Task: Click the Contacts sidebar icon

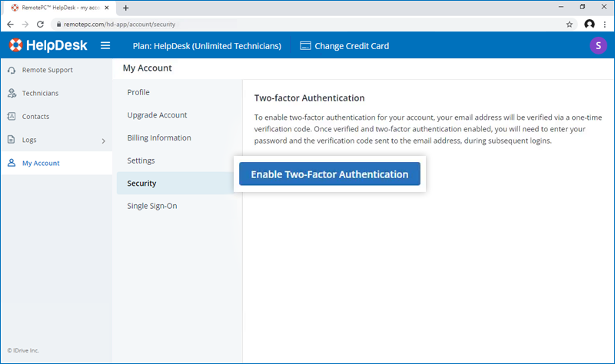Action: [x=11, y=117]
